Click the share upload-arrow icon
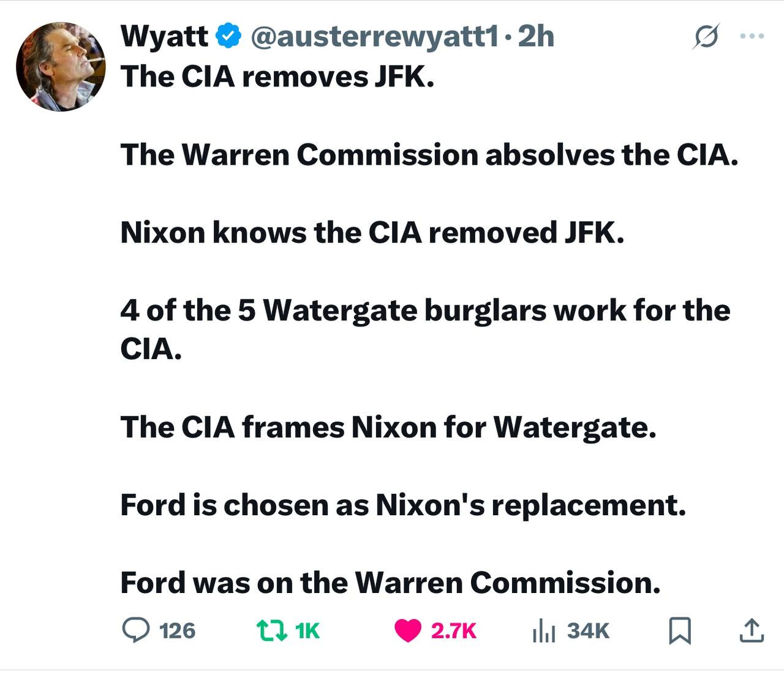This screenshot has width=784, height=688. coord(752,630)
